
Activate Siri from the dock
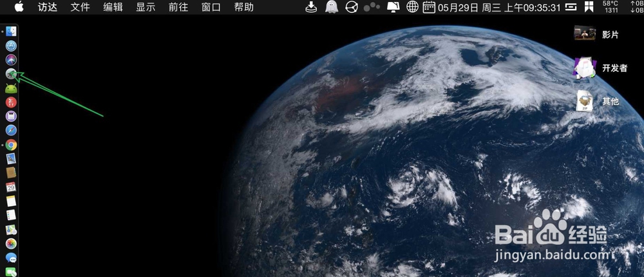(x=11, y=60)
